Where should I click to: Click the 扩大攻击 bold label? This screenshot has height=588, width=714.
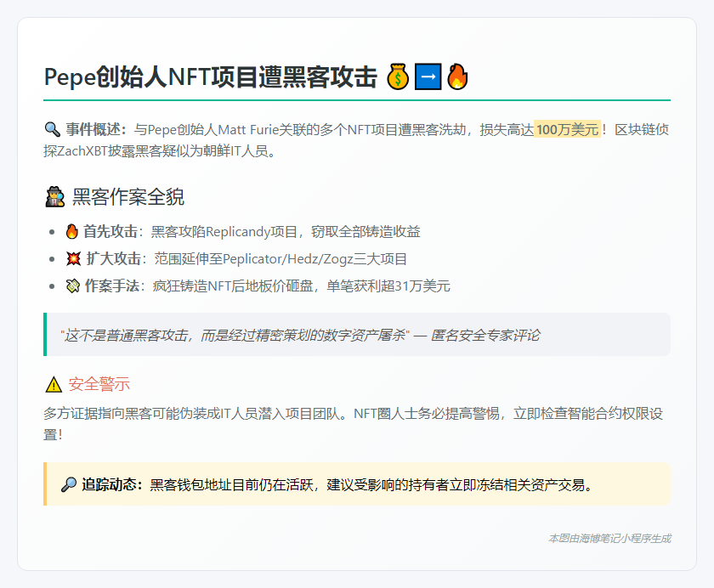pos(113,259)
